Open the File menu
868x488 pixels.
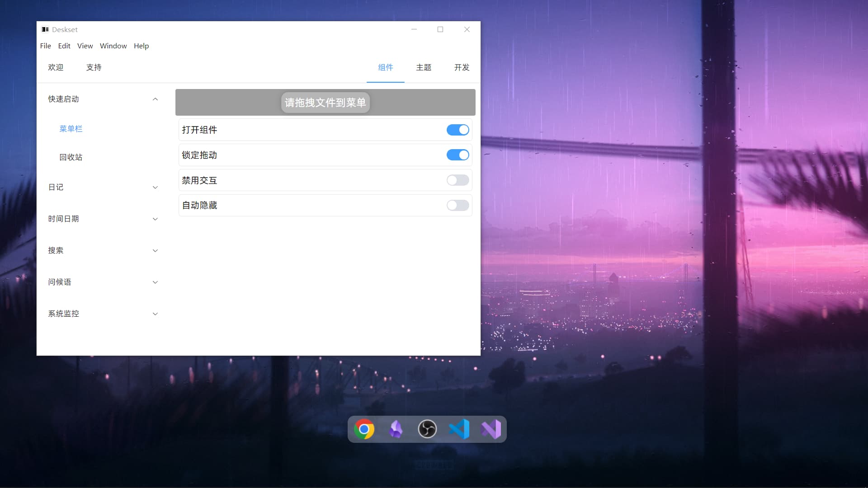tap(45, 46)
